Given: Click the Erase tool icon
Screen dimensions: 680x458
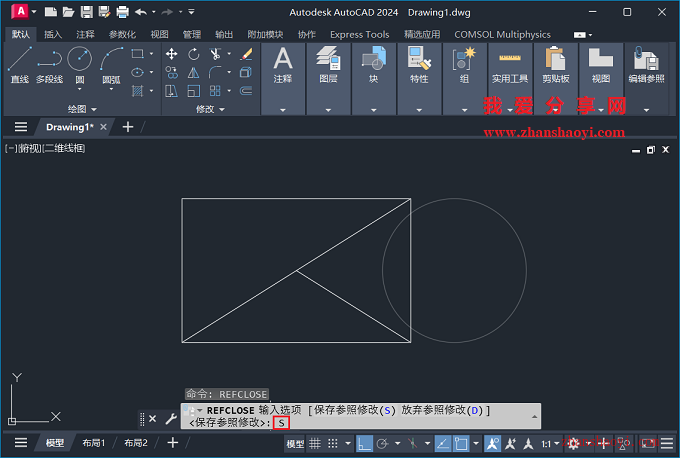Looking at the screenshot, I should tap(246, 54).
